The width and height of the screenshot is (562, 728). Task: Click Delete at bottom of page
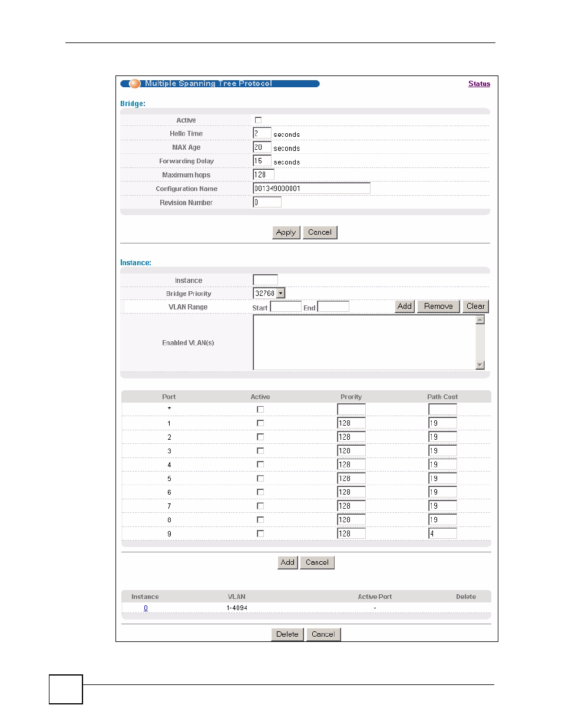tap(287, 634)
